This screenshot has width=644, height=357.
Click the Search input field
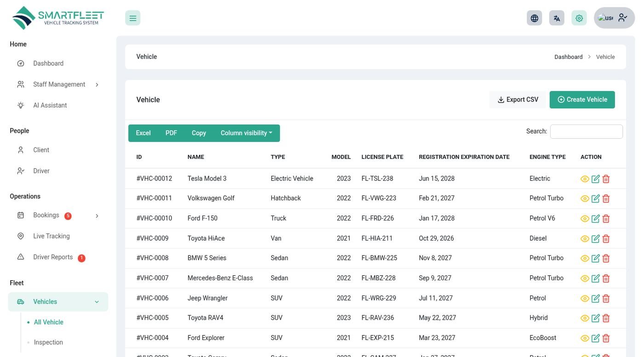coord(586,131)
